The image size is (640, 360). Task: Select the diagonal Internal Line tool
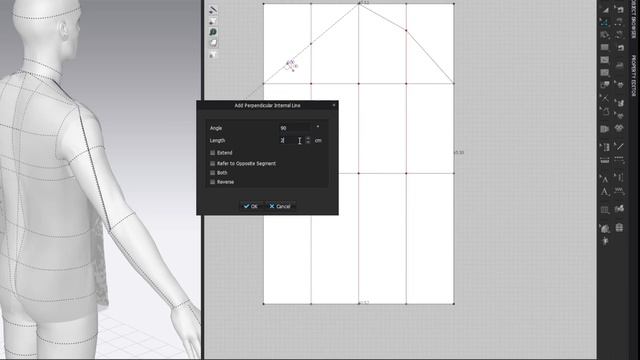[x=620, y=147]
